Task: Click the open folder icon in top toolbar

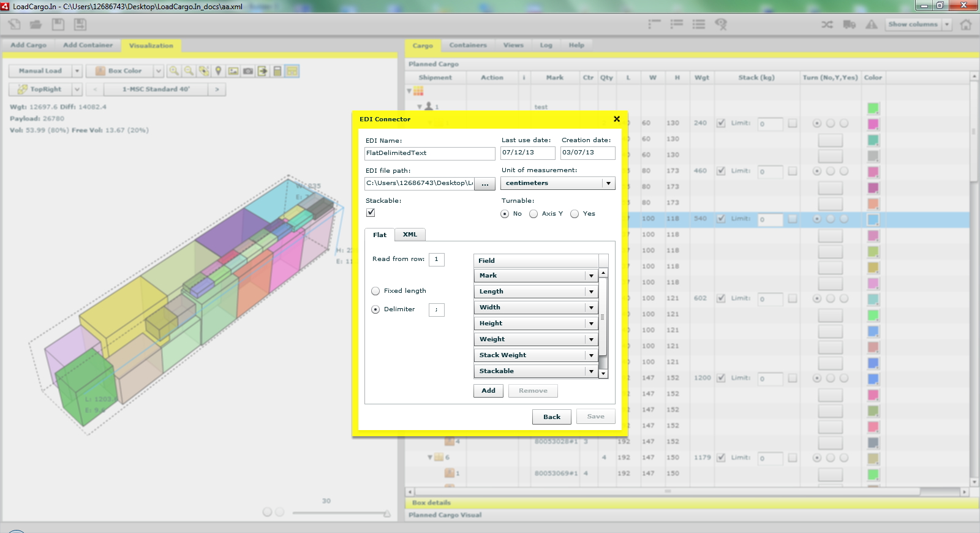Action: (36, 25)
